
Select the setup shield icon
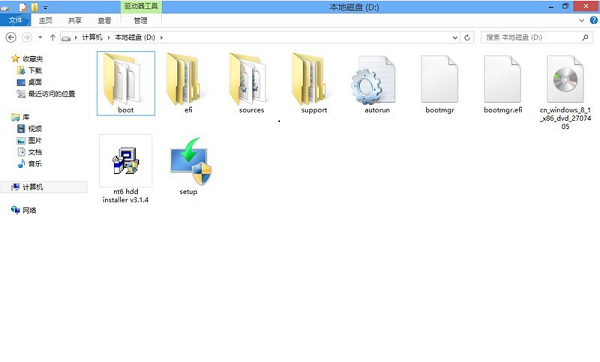point(190,161)
